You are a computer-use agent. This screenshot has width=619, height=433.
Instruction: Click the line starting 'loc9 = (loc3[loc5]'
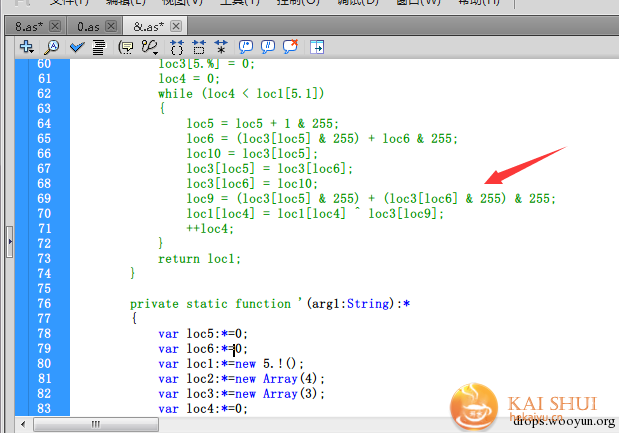pos(371,199)
